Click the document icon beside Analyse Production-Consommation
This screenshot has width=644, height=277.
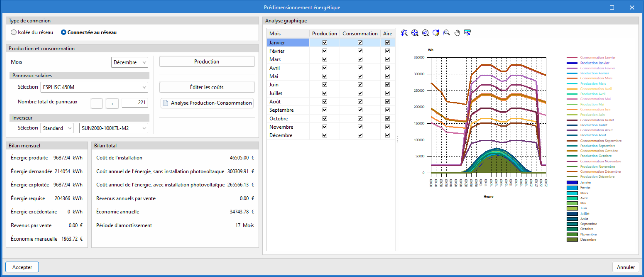tap(166, 103)
